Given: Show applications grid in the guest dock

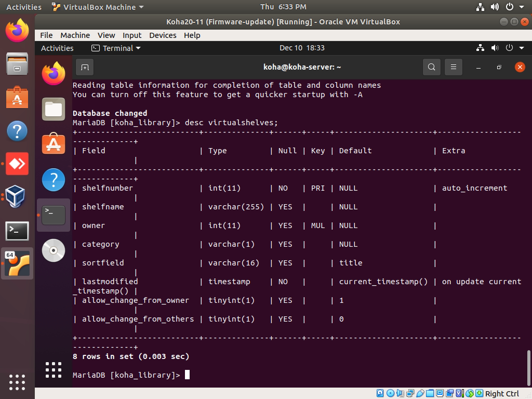Looking at the screenshot, I should pyautogui.click(x=54, y=369).
